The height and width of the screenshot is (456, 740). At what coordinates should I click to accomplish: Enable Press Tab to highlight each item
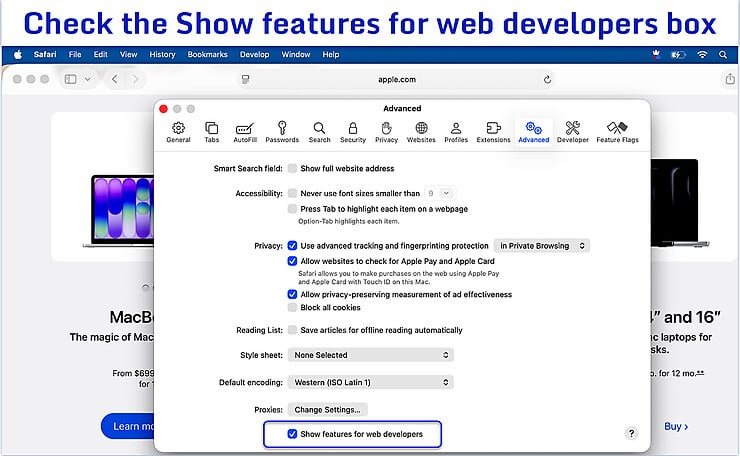point(293,209)
